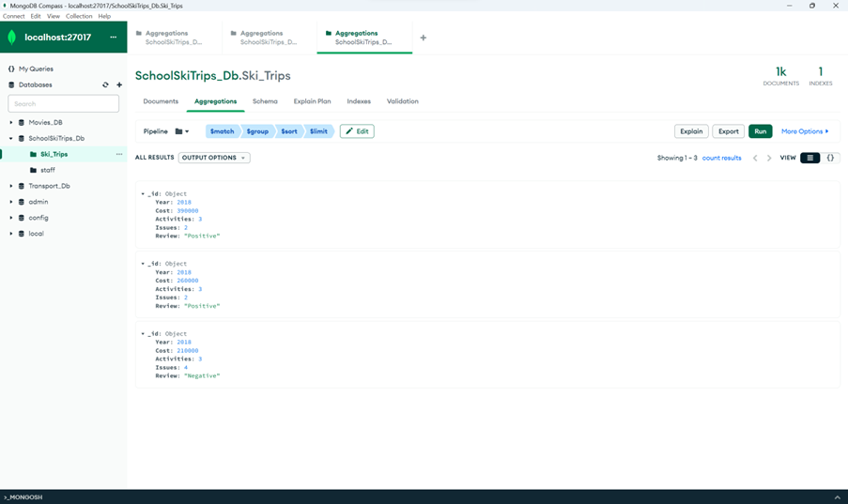Open saved pipelines folder dropdown

tap(182, 131)
